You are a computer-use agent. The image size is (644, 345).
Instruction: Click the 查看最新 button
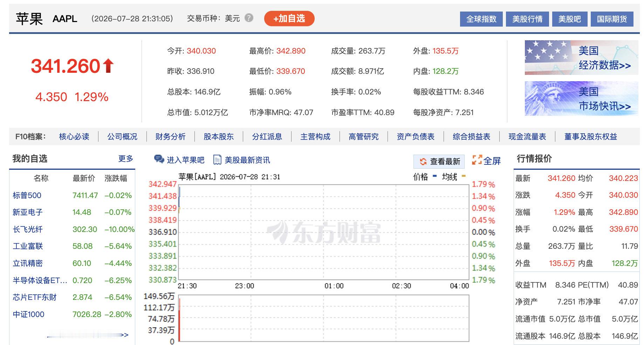[439, 161]
